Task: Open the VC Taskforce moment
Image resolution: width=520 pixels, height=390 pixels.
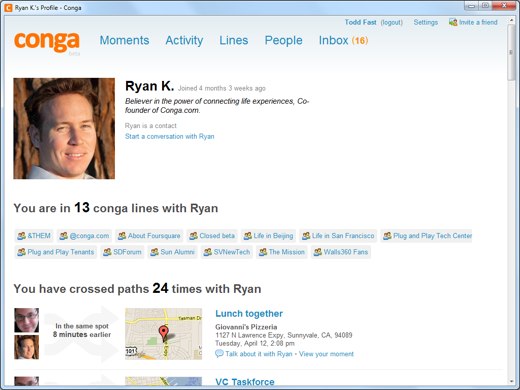Action: [x=245, y=382]
